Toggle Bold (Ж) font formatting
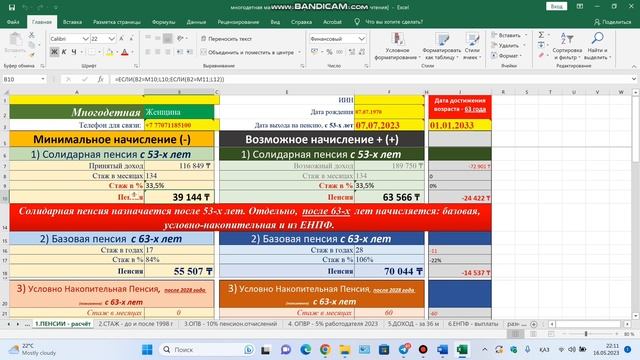The image size is (640, 360). pyautogui.click(x=54, y=52)
